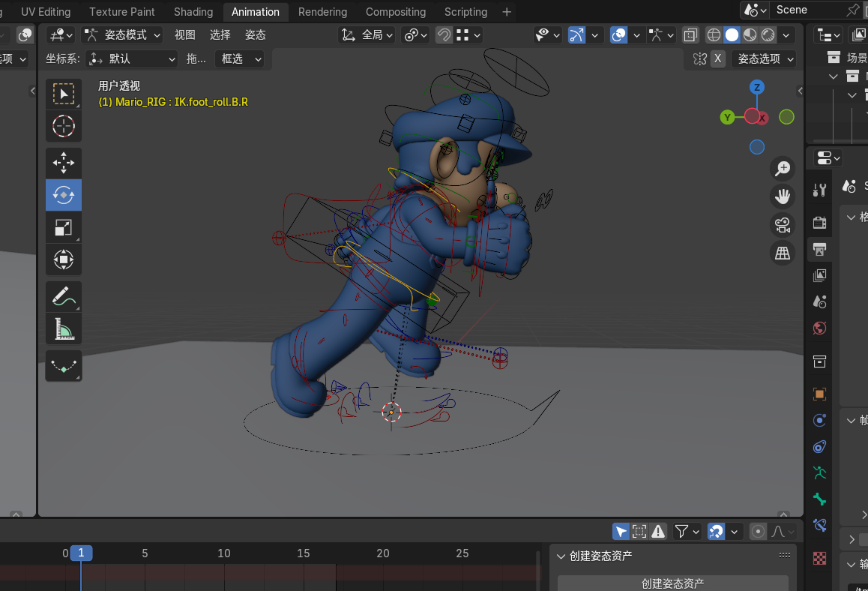Image resolution: width=868 pixels, height=591 pixels.
Task: Select the Annotate pencil tool
Action: coord(64,296)
